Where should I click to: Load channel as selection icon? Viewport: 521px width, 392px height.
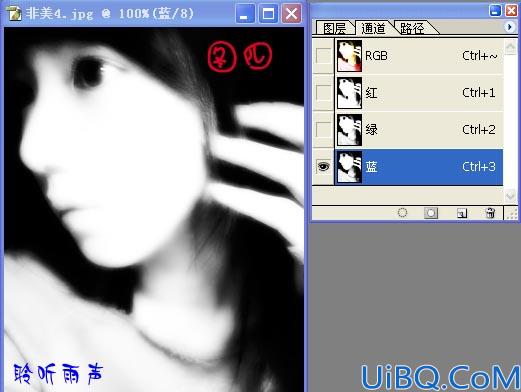[402, 213]
